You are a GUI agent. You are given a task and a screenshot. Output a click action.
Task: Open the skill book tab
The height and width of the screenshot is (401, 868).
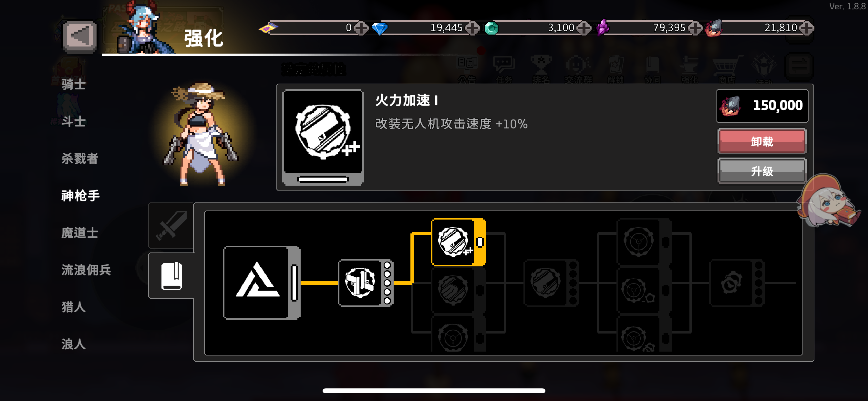171,276
